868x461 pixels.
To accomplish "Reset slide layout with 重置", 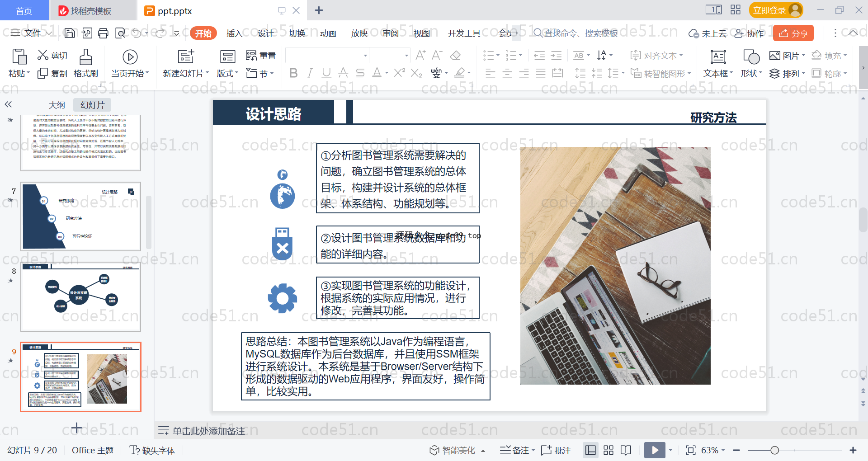I will tap(261, 56).
